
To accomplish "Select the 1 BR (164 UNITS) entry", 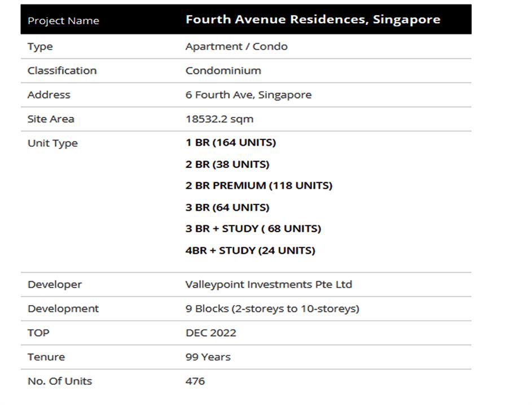I will tap(230, 143).
